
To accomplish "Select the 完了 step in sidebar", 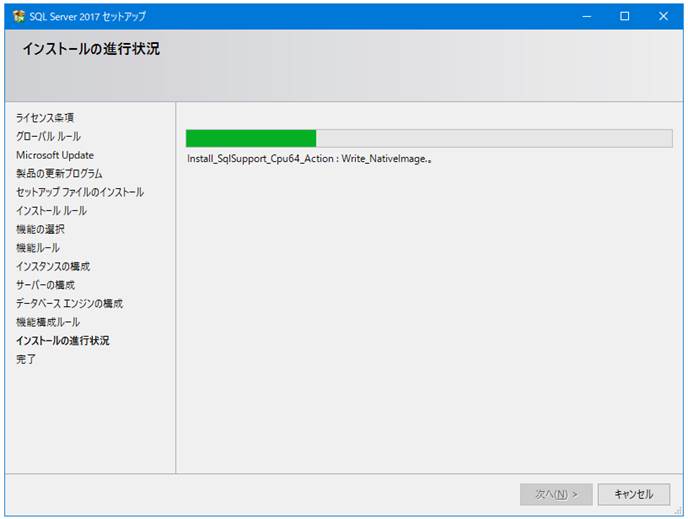I will tap(26, 359).
